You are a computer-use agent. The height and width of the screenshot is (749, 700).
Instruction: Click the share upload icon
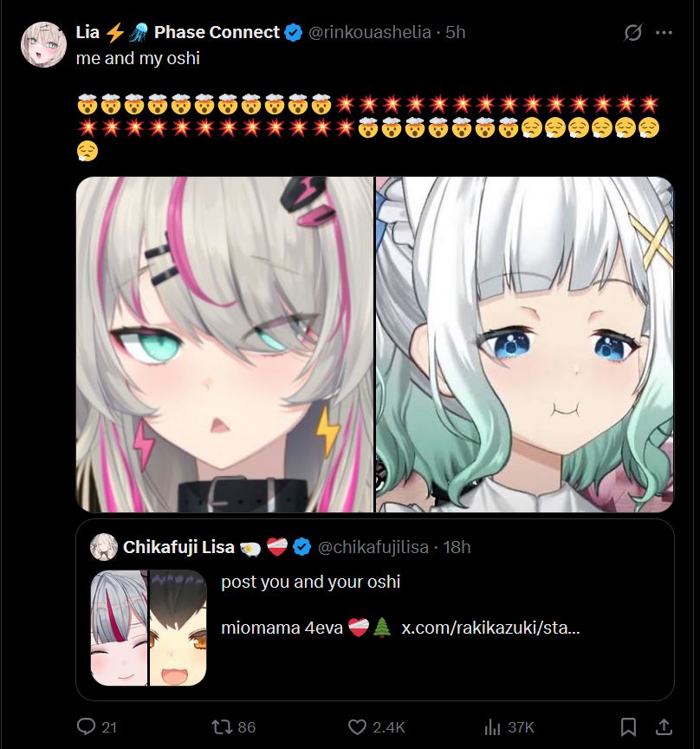[664, 727]
